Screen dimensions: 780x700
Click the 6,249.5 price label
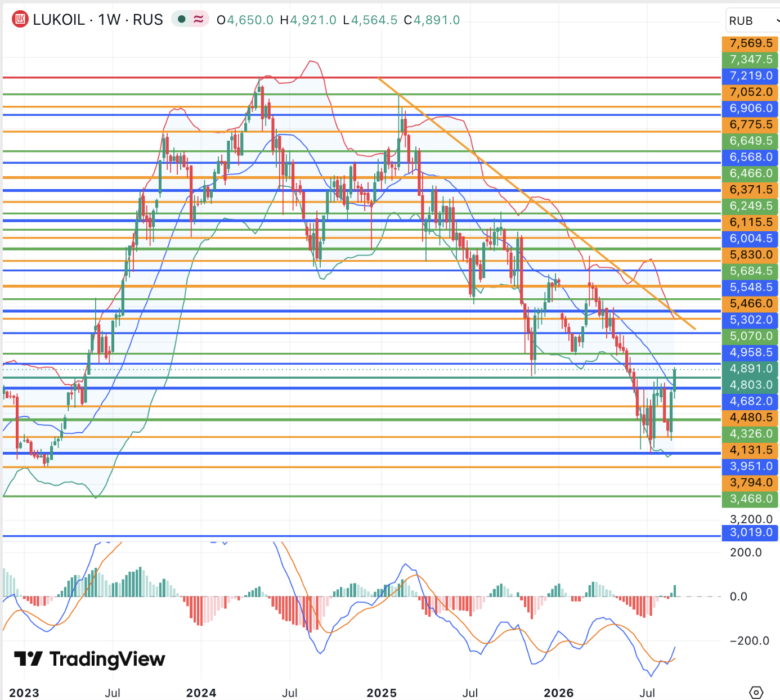click(x=750, y=207)
